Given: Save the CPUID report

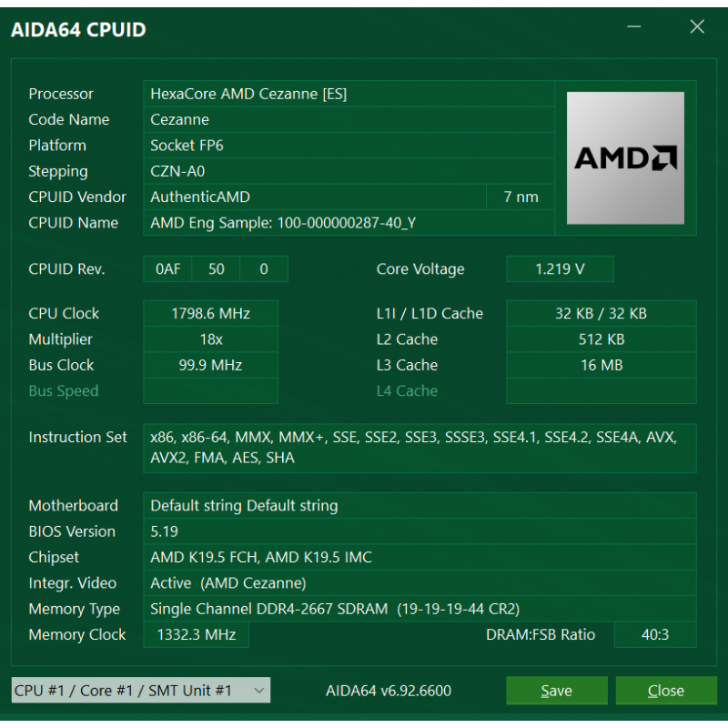Looking at the screenshot, I should (556, 691).
